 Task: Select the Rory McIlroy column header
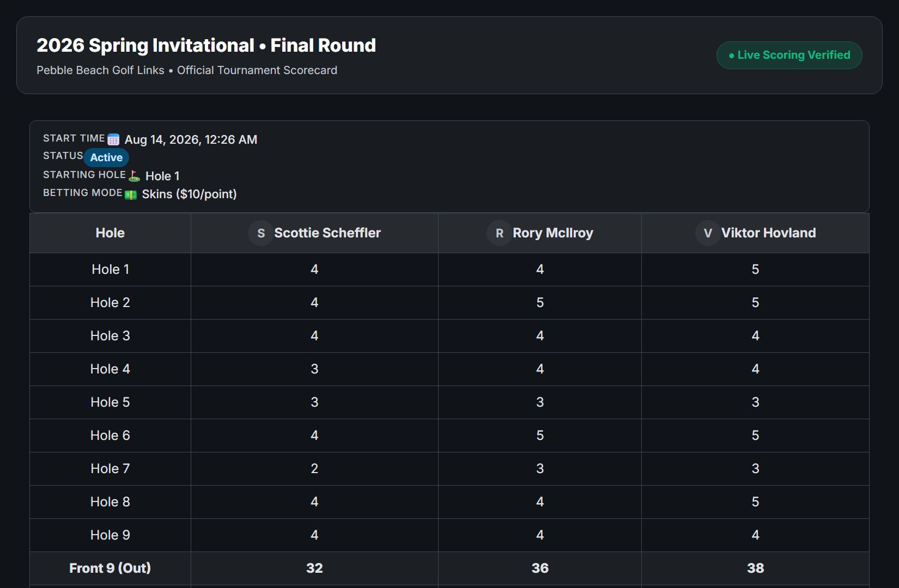tap(540, 233)
